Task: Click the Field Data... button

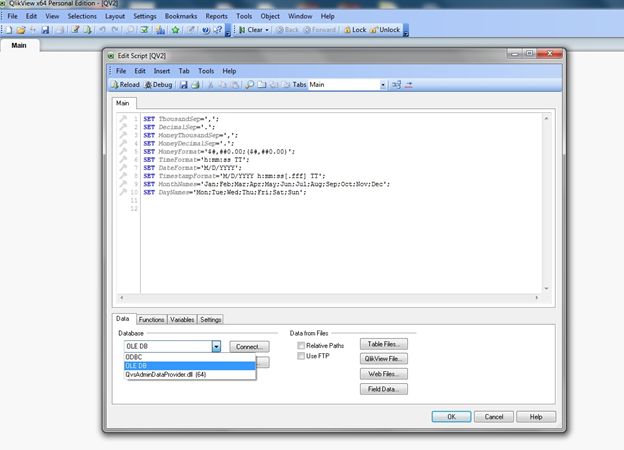Action: coord(384,389)
